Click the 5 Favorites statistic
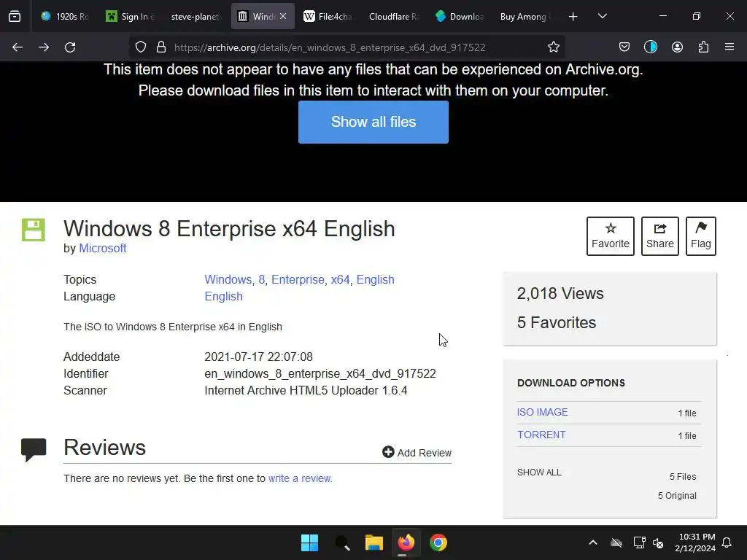 tap(557, 322)
